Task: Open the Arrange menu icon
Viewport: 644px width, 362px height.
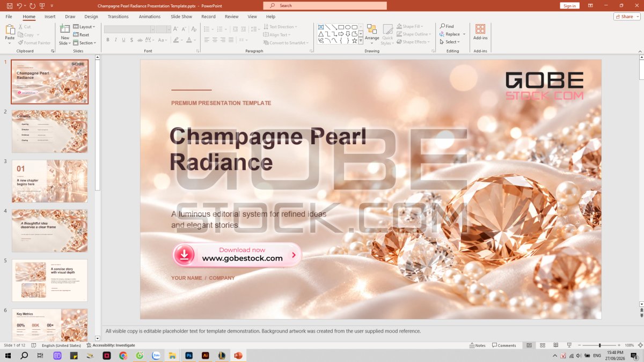Action: (372, 29)
